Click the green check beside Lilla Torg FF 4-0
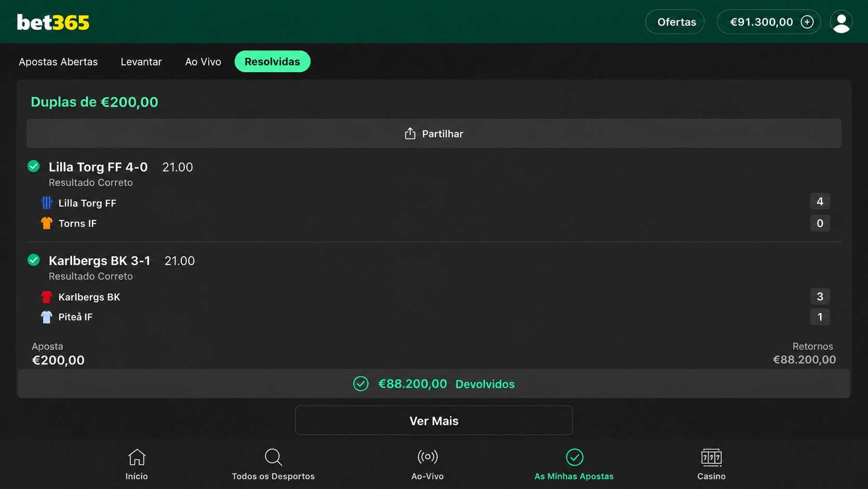The image size is (868, 489). point(34,166)
